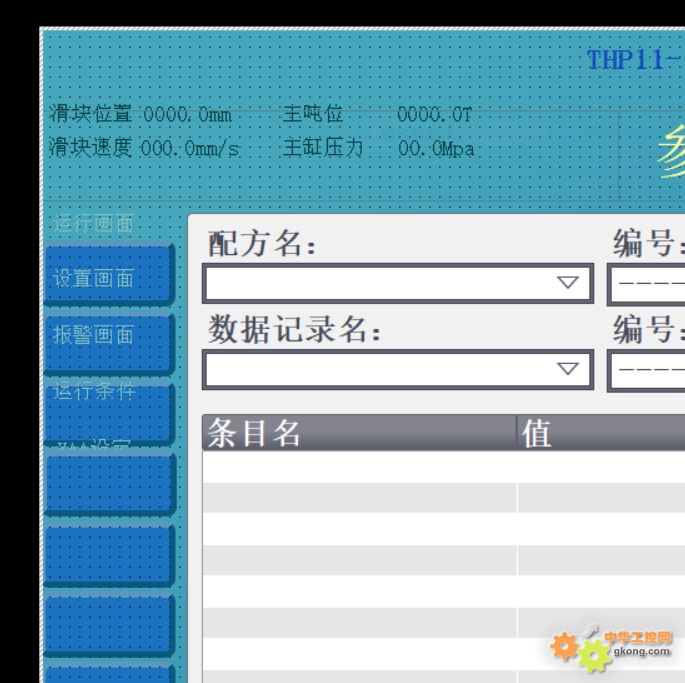Click inside the 数据记录名 combo box field
Image resolution: width=685 pixels, height=683 pixels.
point(398,369)
